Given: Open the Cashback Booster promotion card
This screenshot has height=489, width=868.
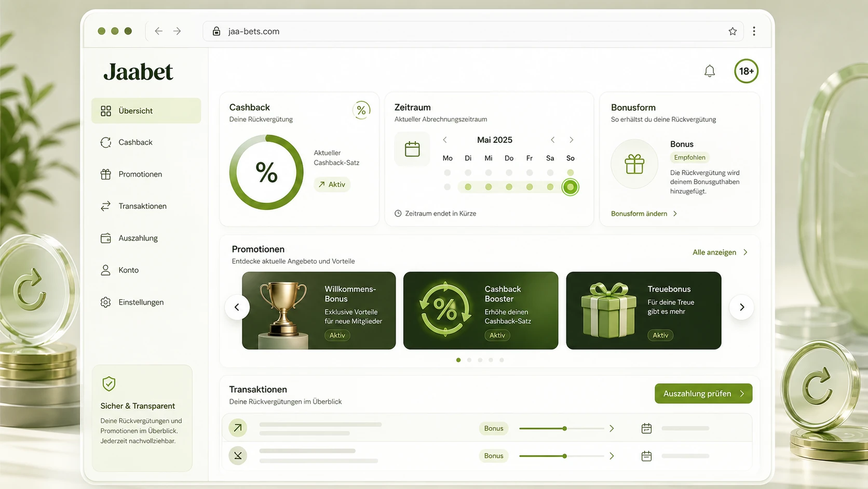Looking at the screenshot, I should (x=481, y=310).
